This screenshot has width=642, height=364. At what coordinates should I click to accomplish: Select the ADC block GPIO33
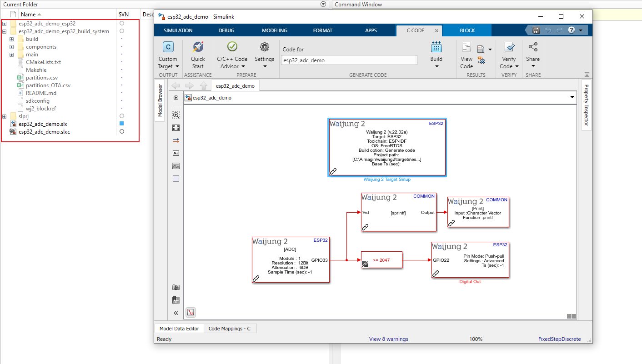click(x=291, y=260)
